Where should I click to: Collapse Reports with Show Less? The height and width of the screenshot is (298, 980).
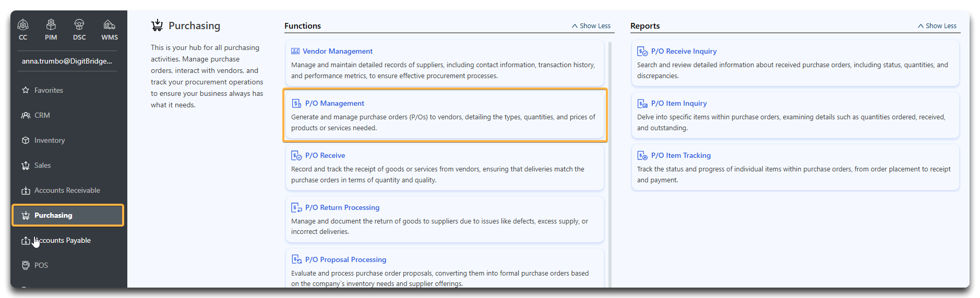937,26
